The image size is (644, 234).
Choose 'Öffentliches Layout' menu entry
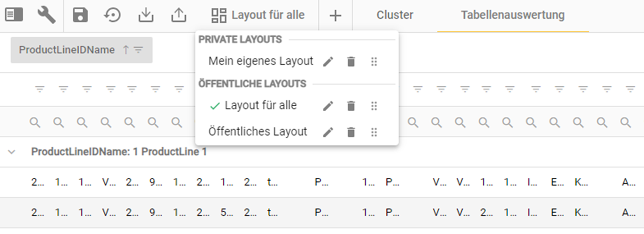[x=258, y=132]
